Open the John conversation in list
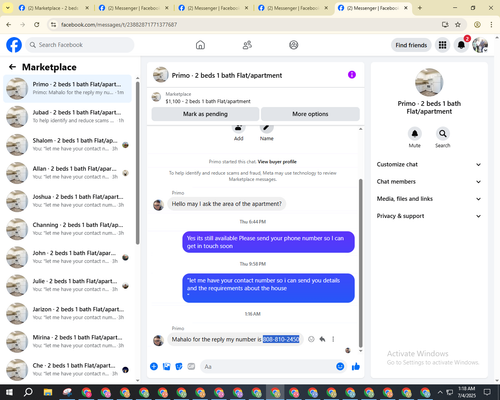 68,257
